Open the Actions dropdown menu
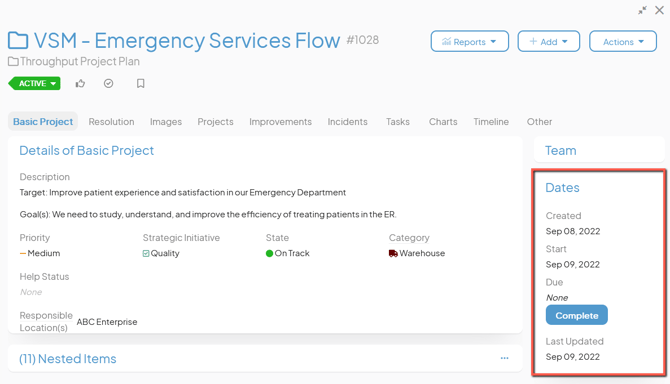The image size is (670, 384). (623, 41)
